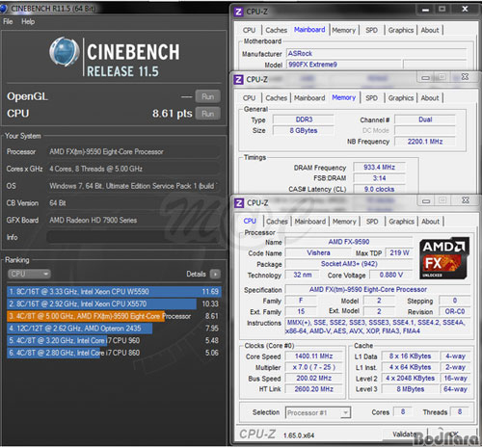Switch to CPU tab in Mainboard window

[249, 30]
